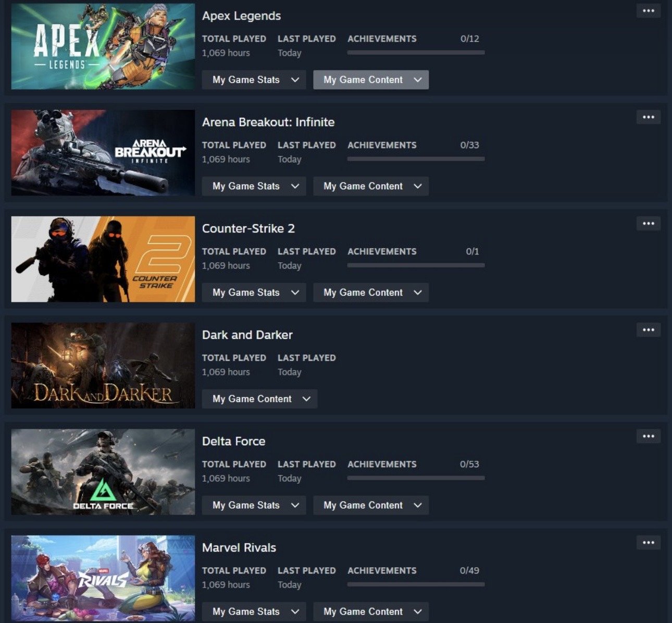Click the Achievements label for Arena Breakout: Infinite

pyautogui.click(x=382, y=145)
